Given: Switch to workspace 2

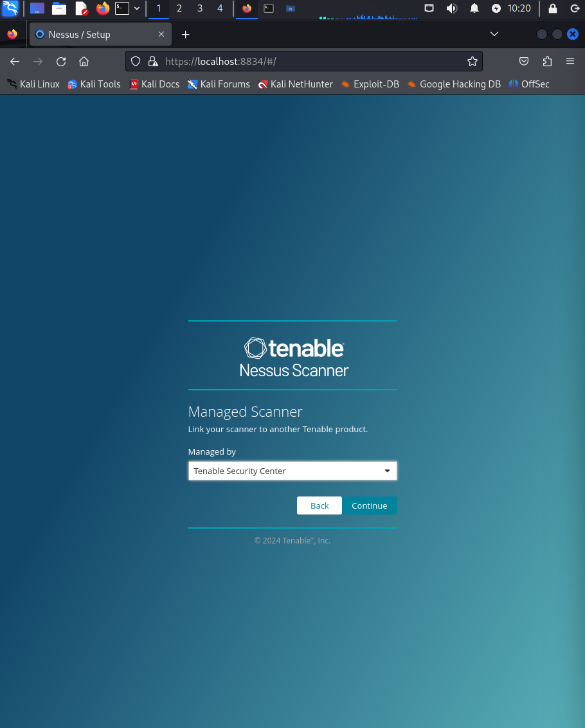Looking at the screenshot, I should point(179,8).
